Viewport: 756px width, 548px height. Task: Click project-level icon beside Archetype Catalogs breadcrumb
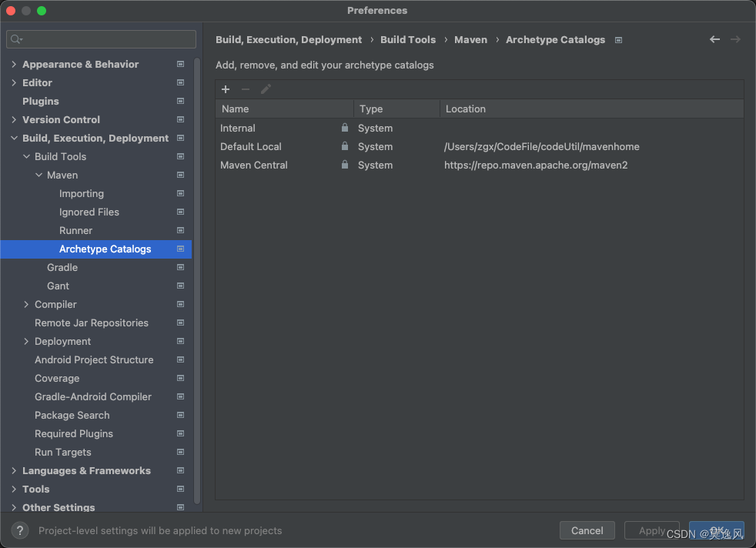[x=619, y=40]
